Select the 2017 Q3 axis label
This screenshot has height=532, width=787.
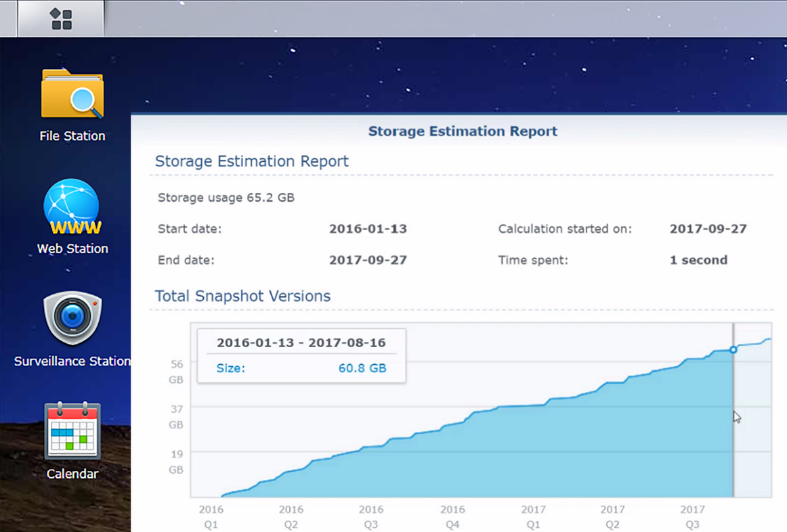(692, 516)
